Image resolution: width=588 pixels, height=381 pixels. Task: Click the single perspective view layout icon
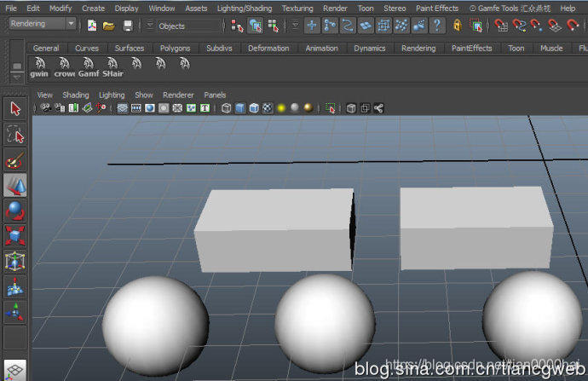click(x=15, y=371)
